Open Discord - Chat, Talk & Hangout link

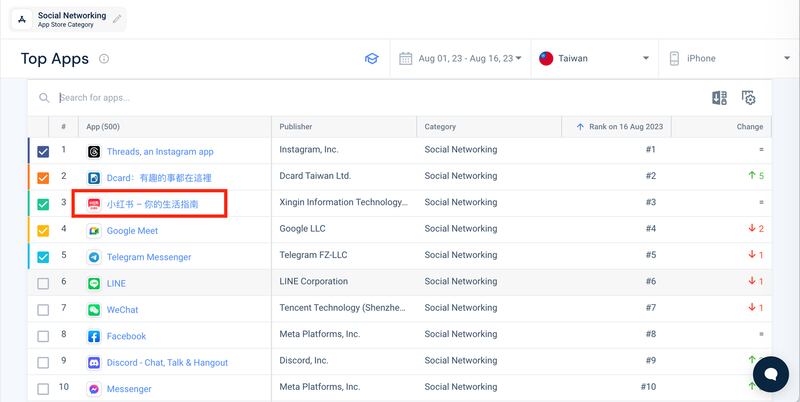pyautogui.click(x=167, y=363)
